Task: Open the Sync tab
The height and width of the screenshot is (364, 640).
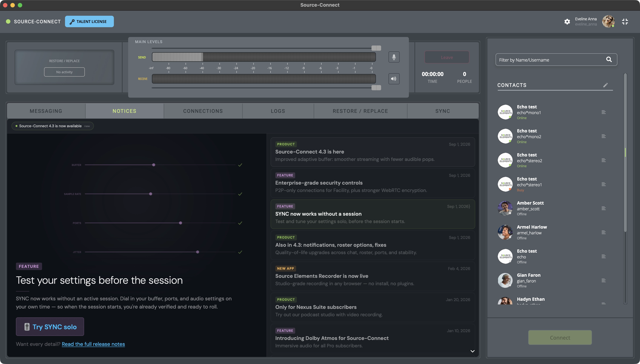Action: point(443,111)
